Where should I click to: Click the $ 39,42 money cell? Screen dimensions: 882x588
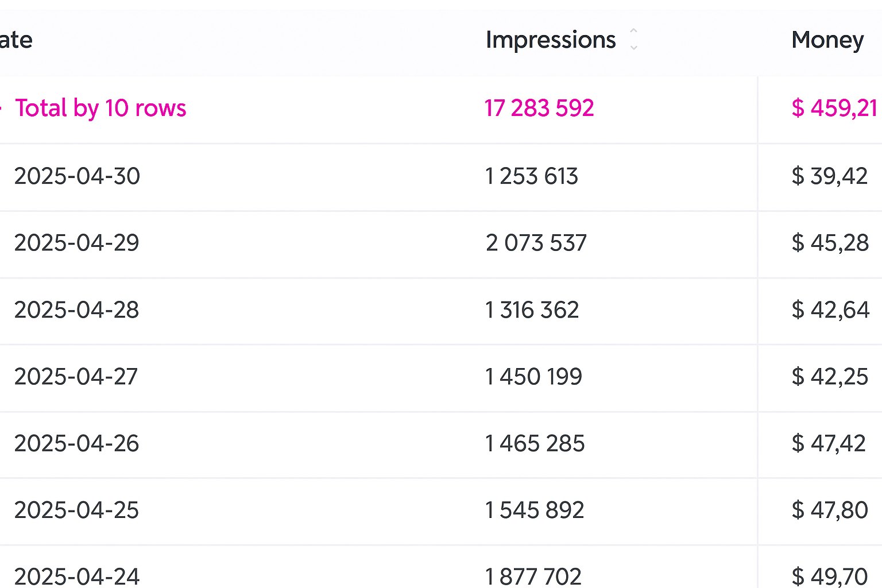[829, 176]
